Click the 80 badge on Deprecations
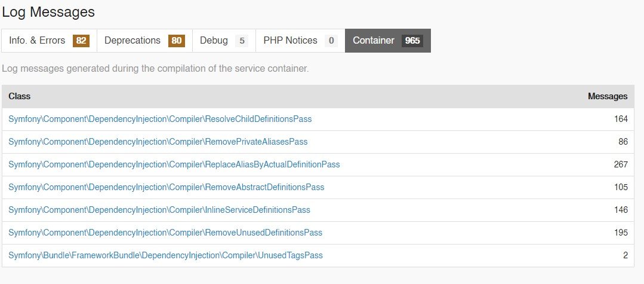Screen dimensions: 644x284 pyautogui.click(x=176, y=41)
